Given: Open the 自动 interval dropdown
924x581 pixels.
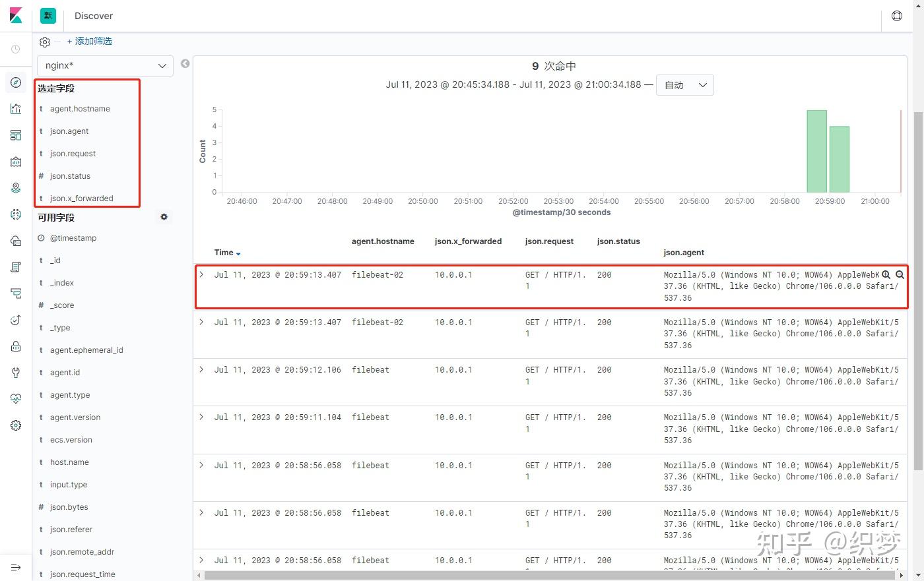Looking at the screenshot, I should 685,85.
